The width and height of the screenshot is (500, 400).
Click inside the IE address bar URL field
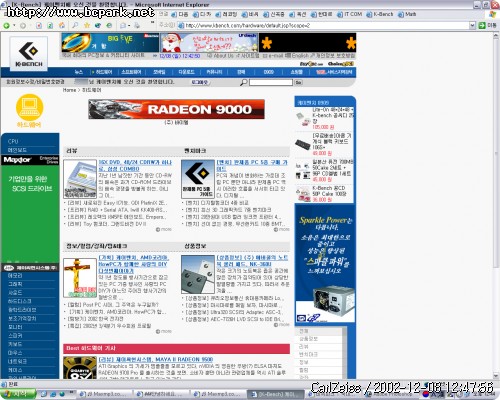(323, 25)
